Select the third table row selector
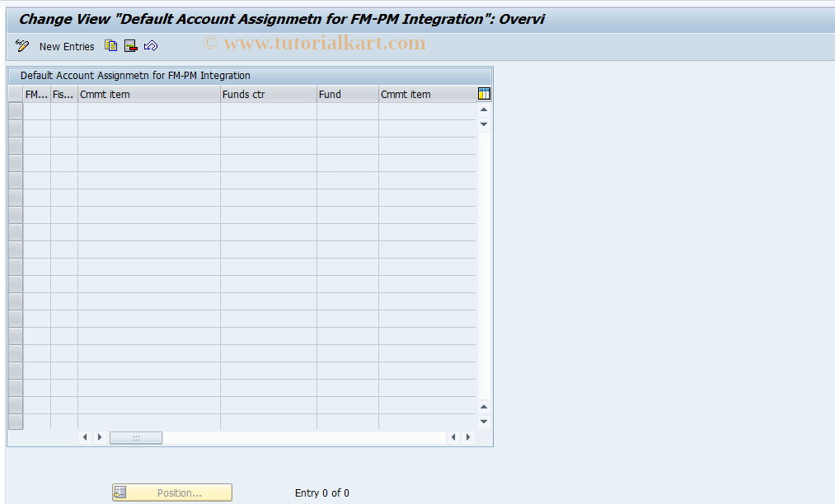The width and height of the screenshot is (835, 504). (x=16, y=146)
